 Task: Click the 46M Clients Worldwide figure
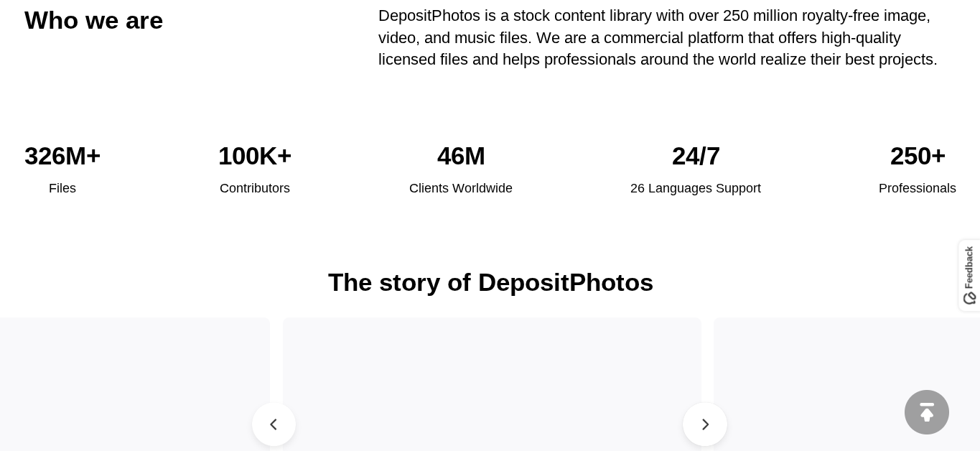[x=461, y=156]
